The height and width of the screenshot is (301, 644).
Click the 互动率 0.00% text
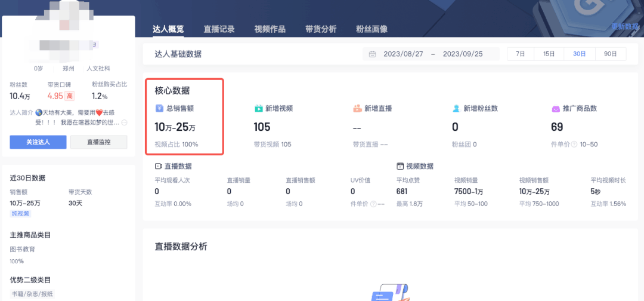click(173, 204)
